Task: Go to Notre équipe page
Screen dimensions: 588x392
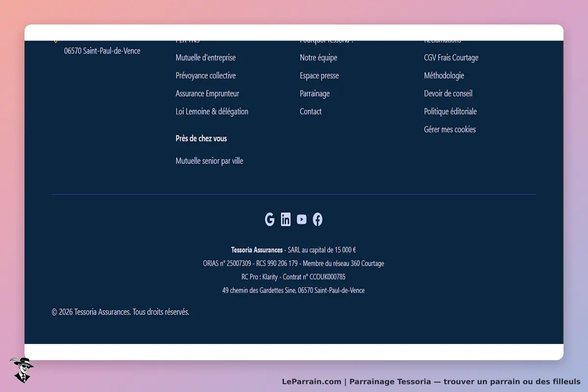Action: point(318,58)
